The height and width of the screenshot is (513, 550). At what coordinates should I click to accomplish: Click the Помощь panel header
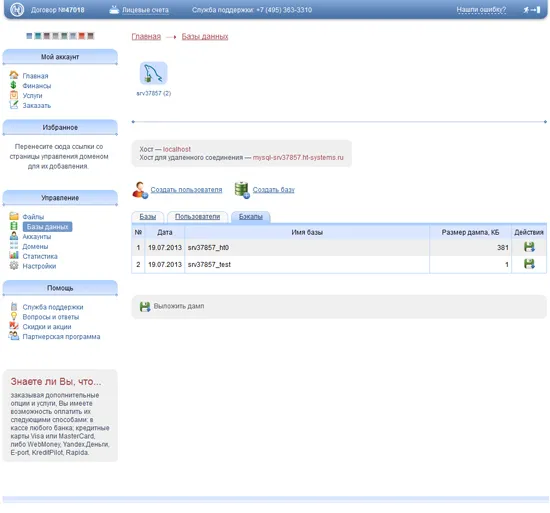tap(60, 288)
